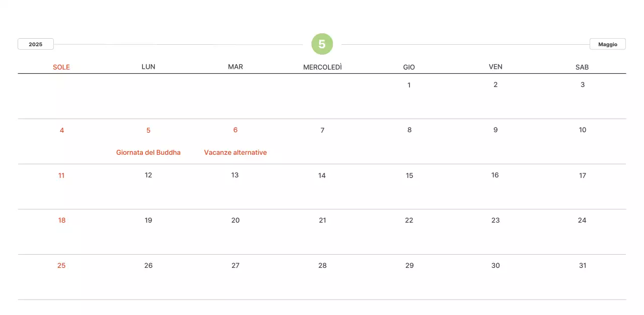
Task: Click on date 17
Action: click(x=583, y=175)
